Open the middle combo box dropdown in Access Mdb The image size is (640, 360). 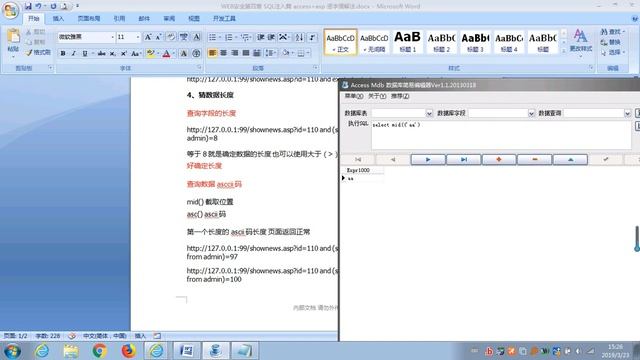pos(531,113)
